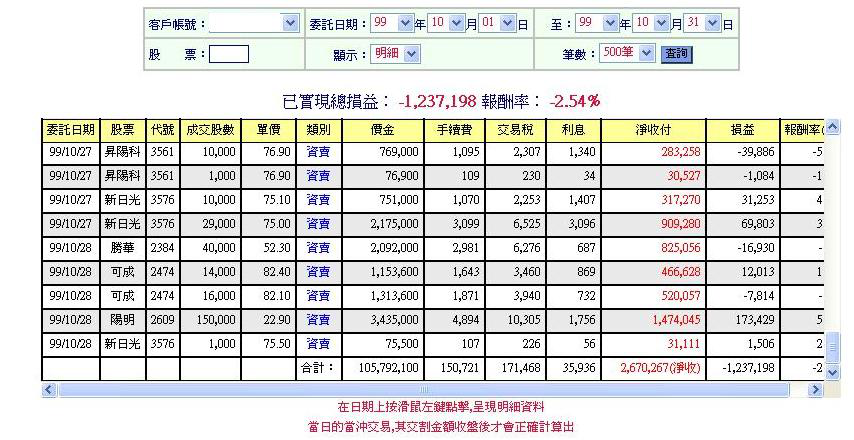Click the 手續費 column header
This screenshot has width=854, height=440.
click(454, 130)
